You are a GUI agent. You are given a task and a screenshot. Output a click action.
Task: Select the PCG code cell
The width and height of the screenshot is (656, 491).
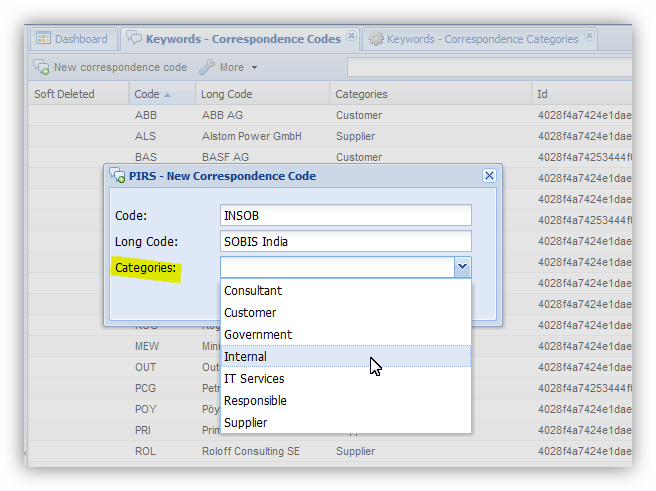click(145, 388)
